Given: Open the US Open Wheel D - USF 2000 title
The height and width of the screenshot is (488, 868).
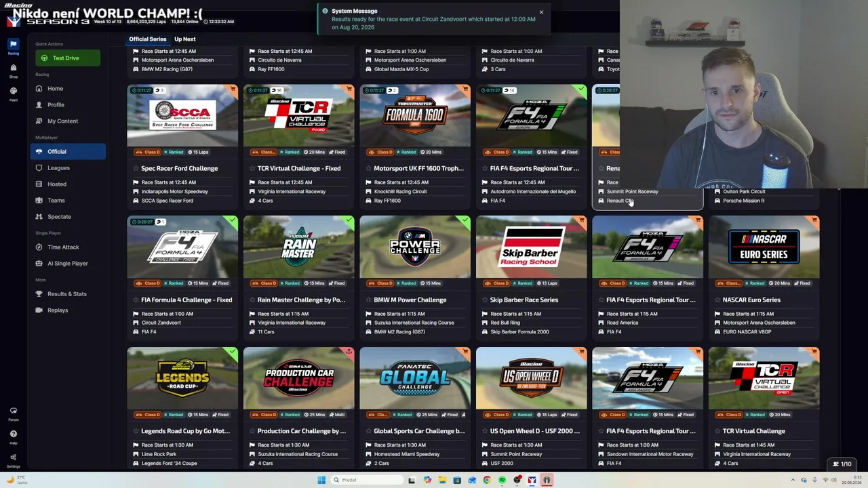Looking at the screenshot, I should coord(535,431).
